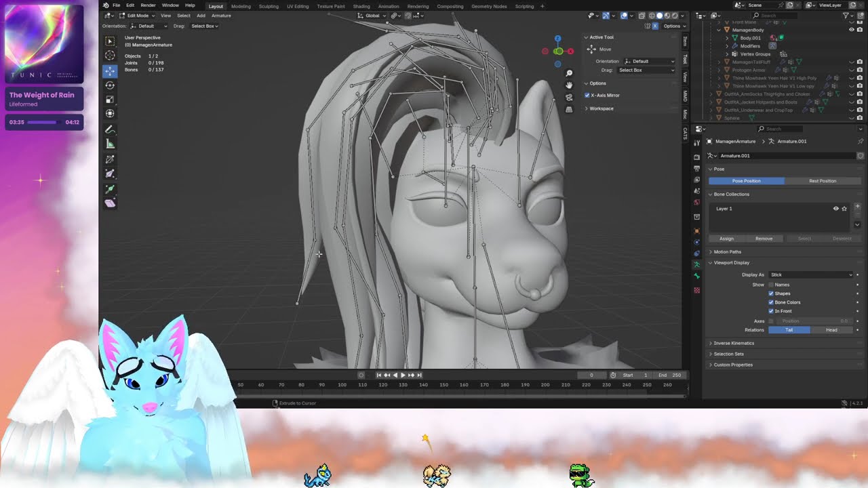The height and width of the screenshot is (488, 868).
Task: Uncheck the Shapes checkbox
Action: point(771,293)
